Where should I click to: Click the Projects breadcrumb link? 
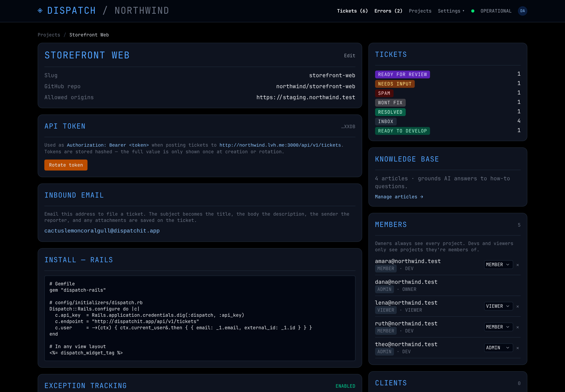49,35
